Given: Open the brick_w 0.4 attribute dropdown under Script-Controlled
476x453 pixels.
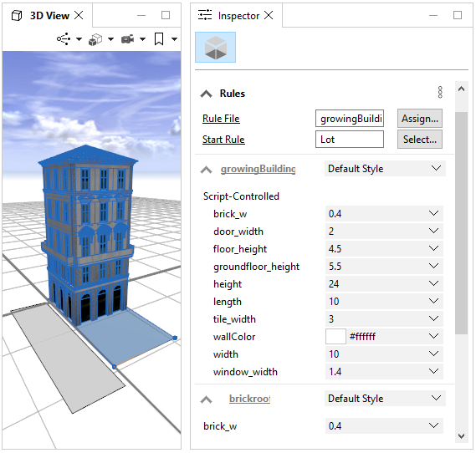Looking at the screenshot, I should click(x=384, y=214).
